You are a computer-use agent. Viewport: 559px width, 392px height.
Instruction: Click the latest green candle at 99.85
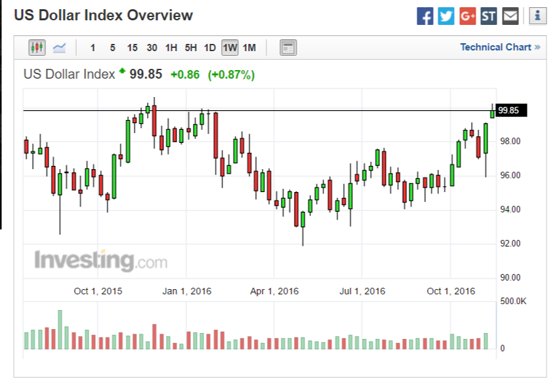(x=492, y=113)
